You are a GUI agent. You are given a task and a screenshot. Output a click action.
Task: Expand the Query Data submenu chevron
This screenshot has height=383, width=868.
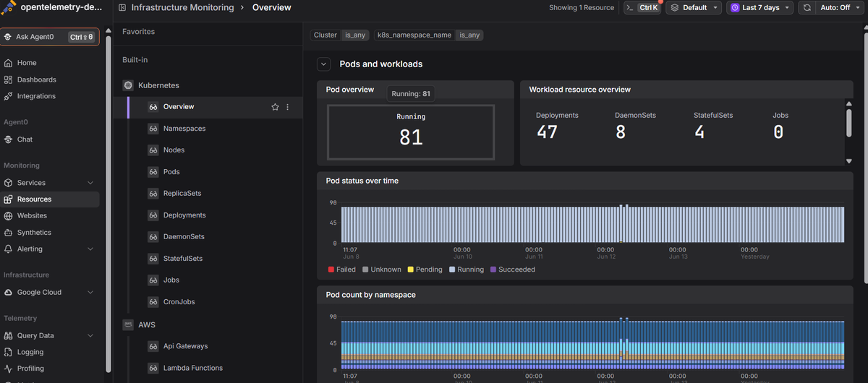coord(90,335)
